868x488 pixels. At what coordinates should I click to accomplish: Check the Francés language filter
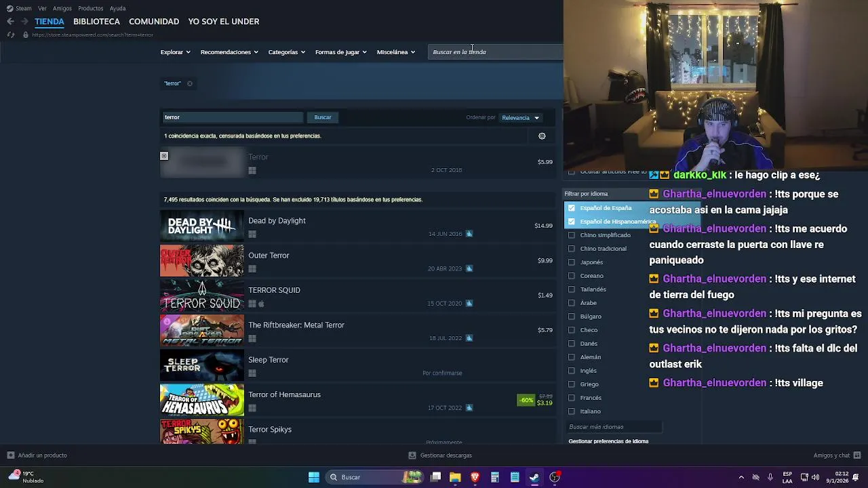point(572,398)
